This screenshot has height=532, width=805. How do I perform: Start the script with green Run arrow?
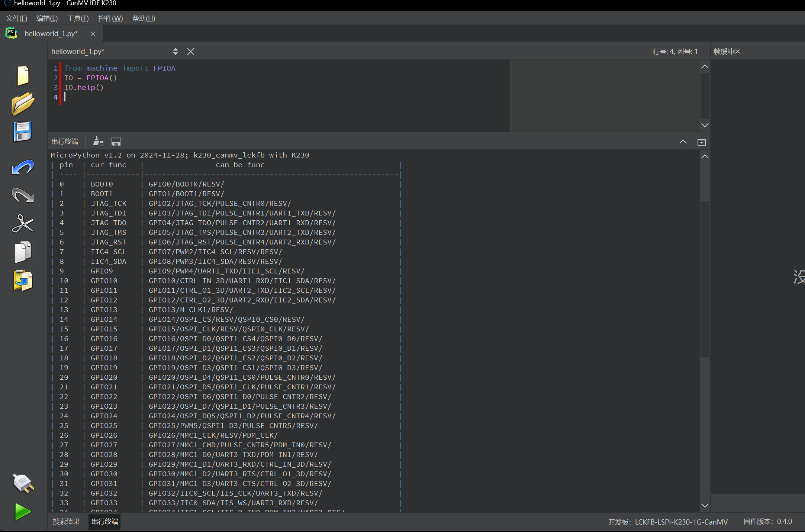(x=23, y=512)
